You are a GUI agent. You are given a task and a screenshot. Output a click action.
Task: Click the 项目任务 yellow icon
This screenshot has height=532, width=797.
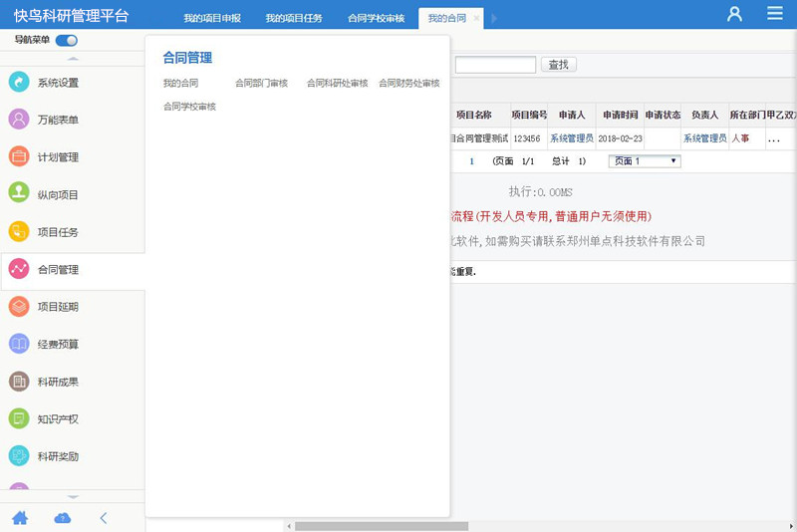click(x=19, y=232)
